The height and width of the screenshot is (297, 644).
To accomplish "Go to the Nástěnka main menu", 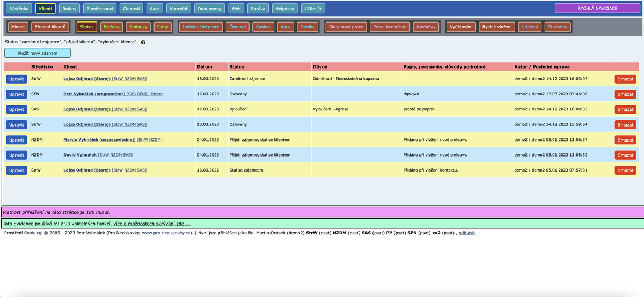I will click(19, 9).
